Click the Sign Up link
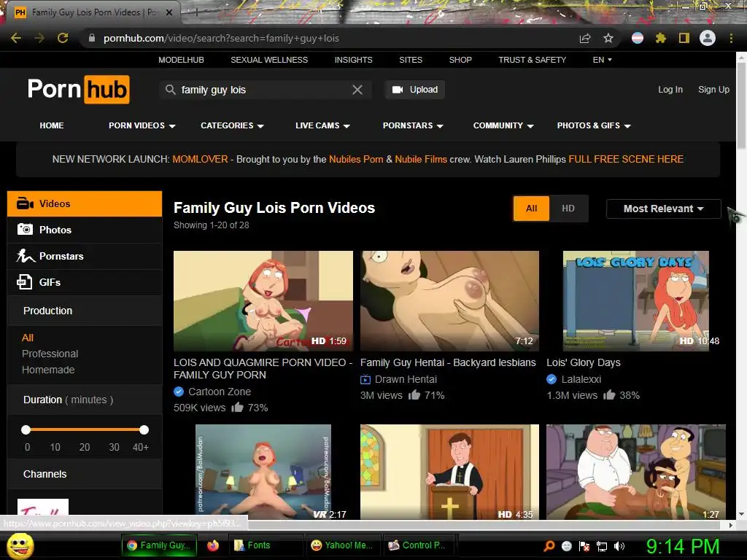 [713, 90]
